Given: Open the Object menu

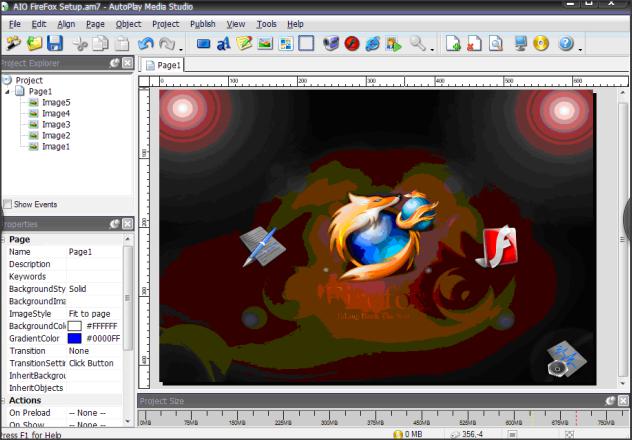Looking at the screenshot, I should coord(129,24).
